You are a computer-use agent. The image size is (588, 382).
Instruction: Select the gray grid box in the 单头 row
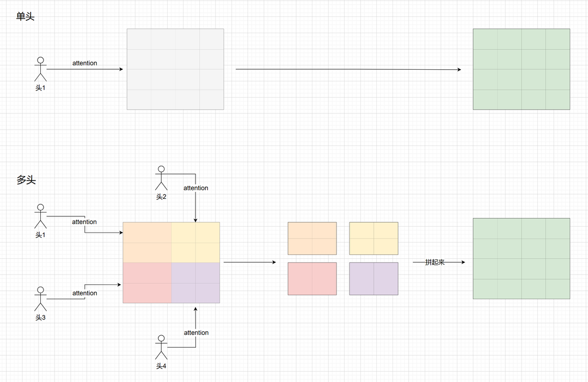(175, 69)
